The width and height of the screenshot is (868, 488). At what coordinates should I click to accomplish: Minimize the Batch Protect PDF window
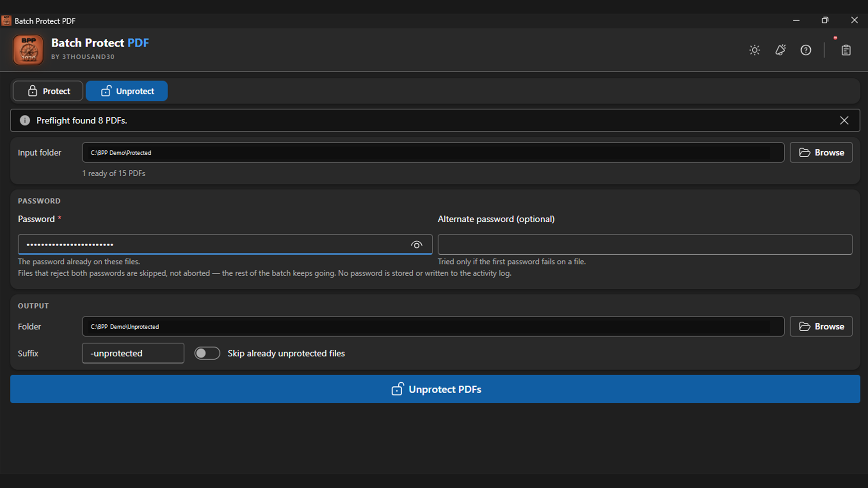(x=796, y=20)
